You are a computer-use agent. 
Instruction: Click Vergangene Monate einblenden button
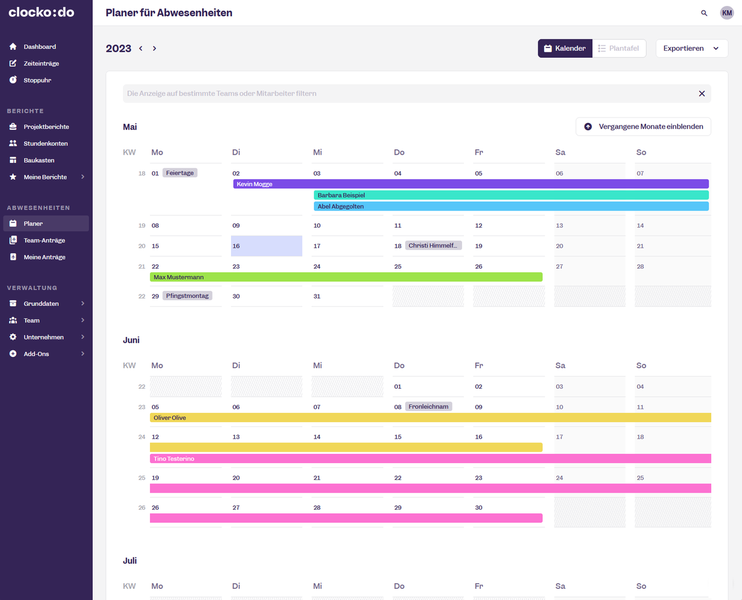point(643,126)
